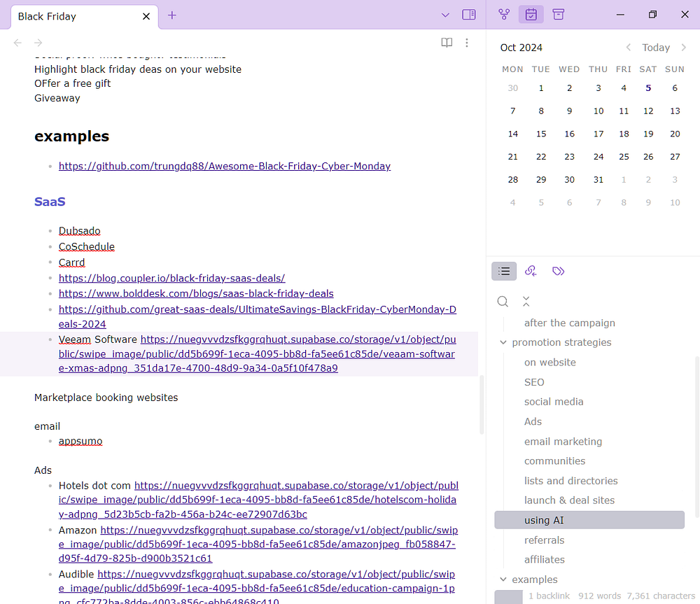Jump to 'after the campaign' heading
This screenshot has height=604, width=700.
click(569, 323)
